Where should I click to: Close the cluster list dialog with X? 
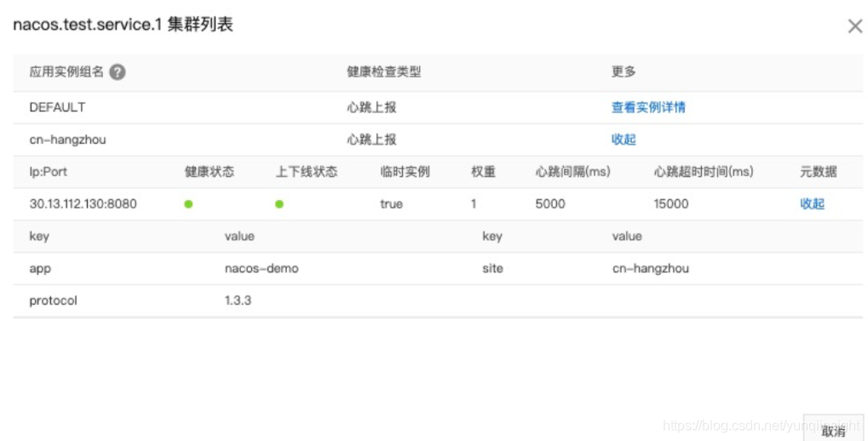pos(854,26)
